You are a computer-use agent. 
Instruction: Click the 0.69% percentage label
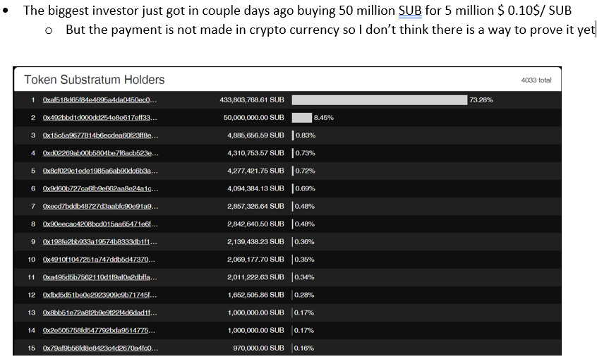(x=306, y=188)
